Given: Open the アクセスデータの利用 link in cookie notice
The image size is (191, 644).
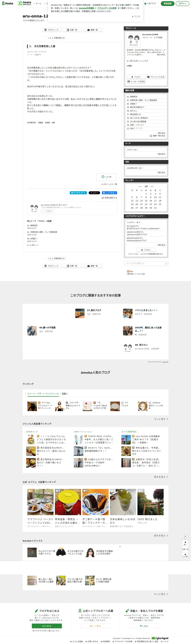Looking at the screenshot, I should pyautogui.click(x=107, y=8).
